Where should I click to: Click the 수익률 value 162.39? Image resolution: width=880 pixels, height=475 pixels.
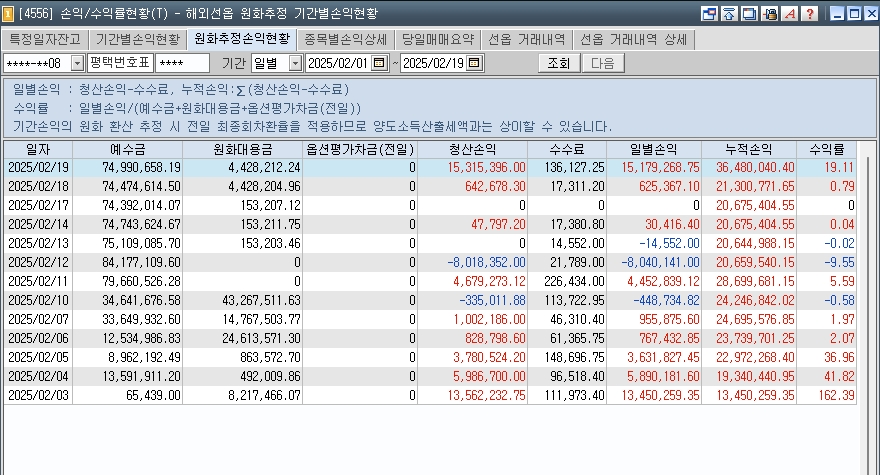[836, 395]
